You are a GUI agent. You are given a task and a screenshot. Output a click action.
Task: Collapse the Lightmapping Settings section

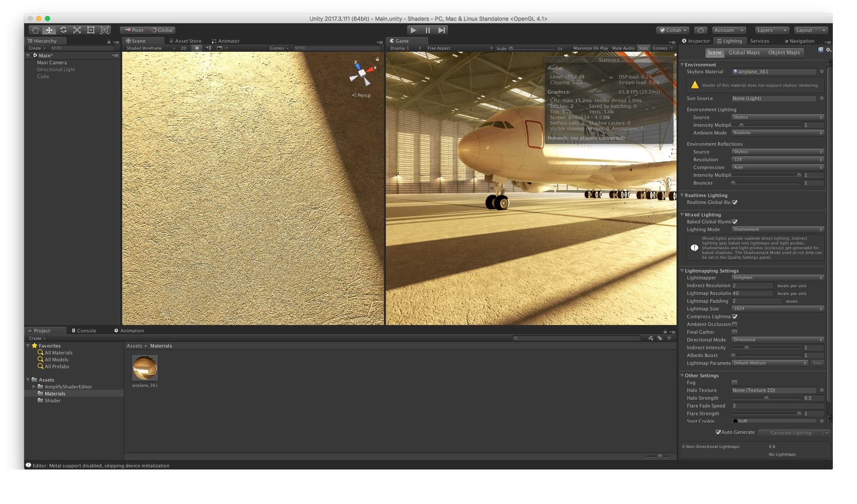click(x=683, y=271)
